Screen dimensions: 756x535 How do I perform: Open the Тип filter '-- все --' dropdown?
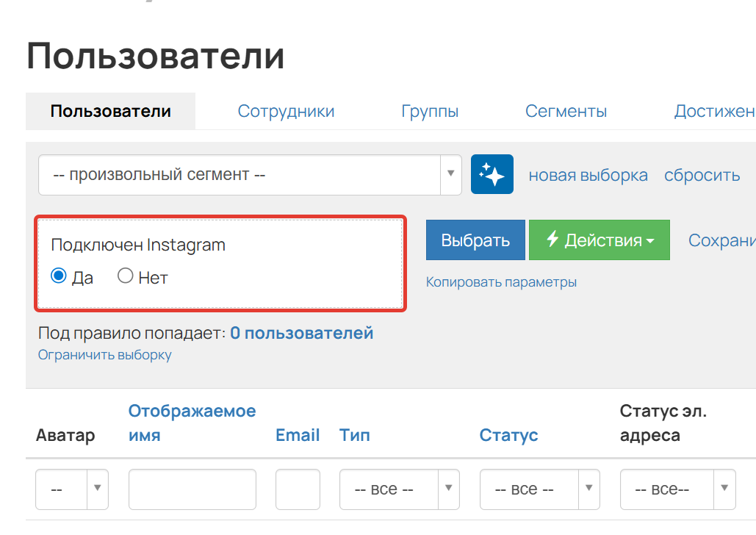point(399,489)
